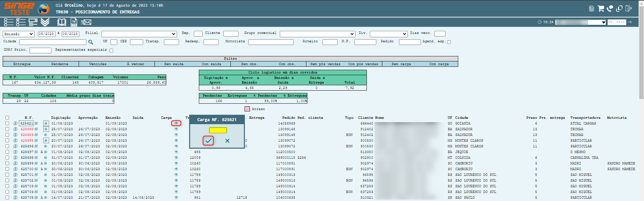Click the carga icon on row 625705
This screenshot has height=201, width=644.
[x=176, y=198]
